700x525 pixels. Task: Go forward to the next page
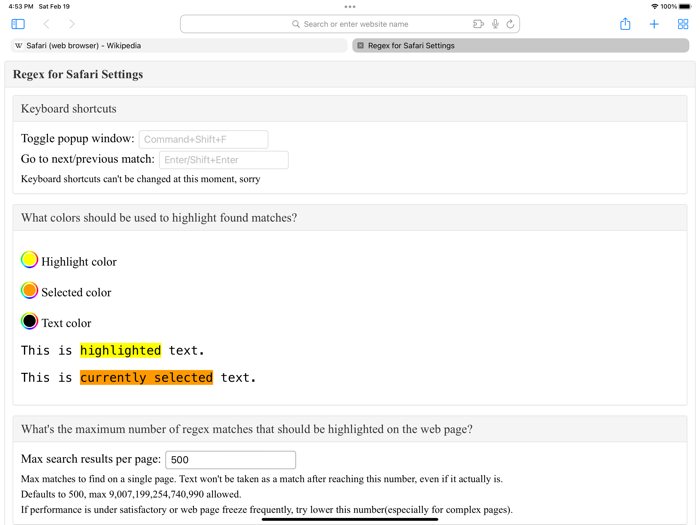(72, 24)
